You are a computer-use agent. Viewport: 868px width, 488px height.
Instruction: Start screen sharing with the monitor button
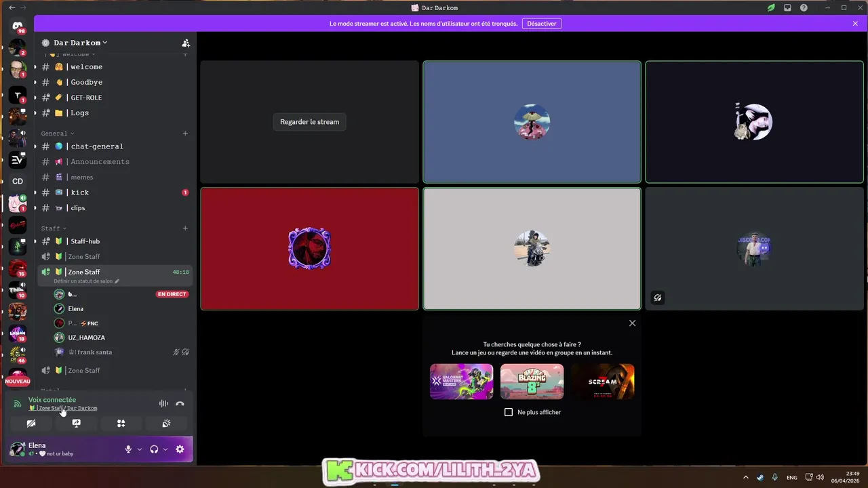tap(76, 423)
